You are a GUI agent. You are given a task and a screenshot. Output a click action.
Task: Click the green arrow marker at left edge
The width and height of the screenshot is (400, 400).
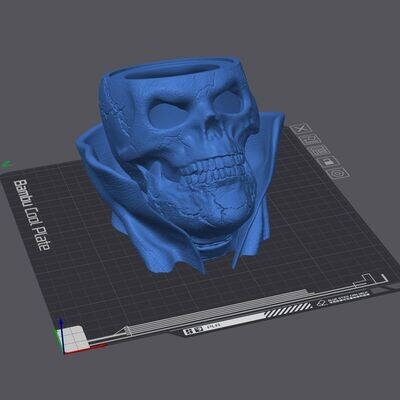point(7,164)
